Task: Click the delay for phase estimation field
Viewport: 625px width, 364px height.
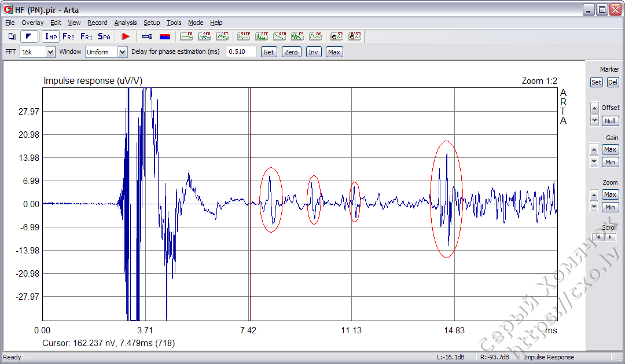Action: (241, 52)
